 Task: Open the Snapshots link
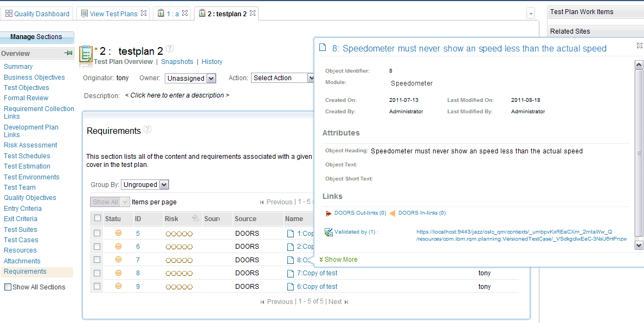coord(177,61)
